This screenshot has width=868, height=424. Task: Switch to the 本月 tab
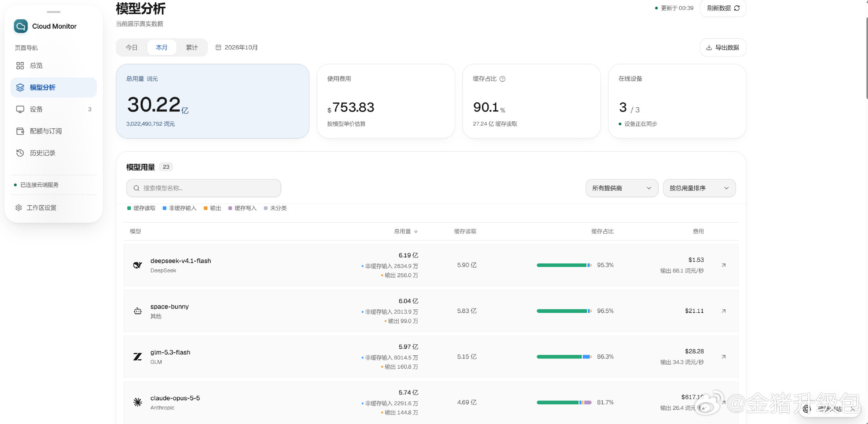(161, 48)
